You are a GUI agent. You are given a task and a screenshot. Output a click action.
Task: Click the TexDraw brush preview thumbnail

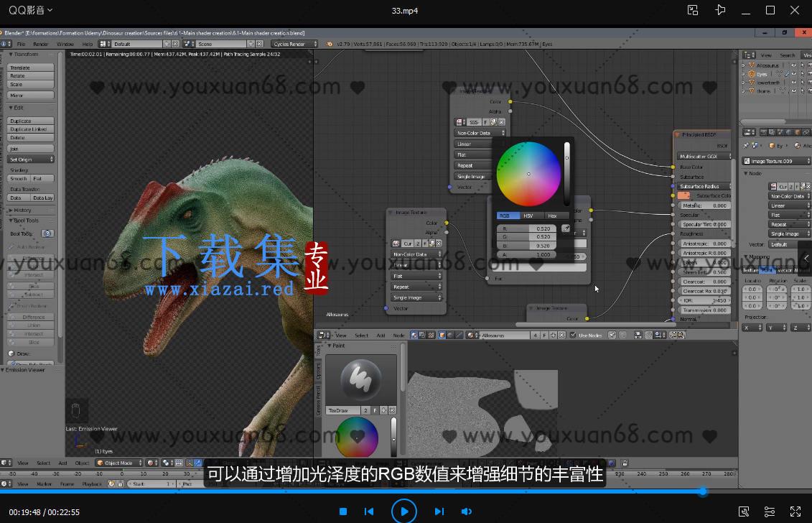pos(360,379)
